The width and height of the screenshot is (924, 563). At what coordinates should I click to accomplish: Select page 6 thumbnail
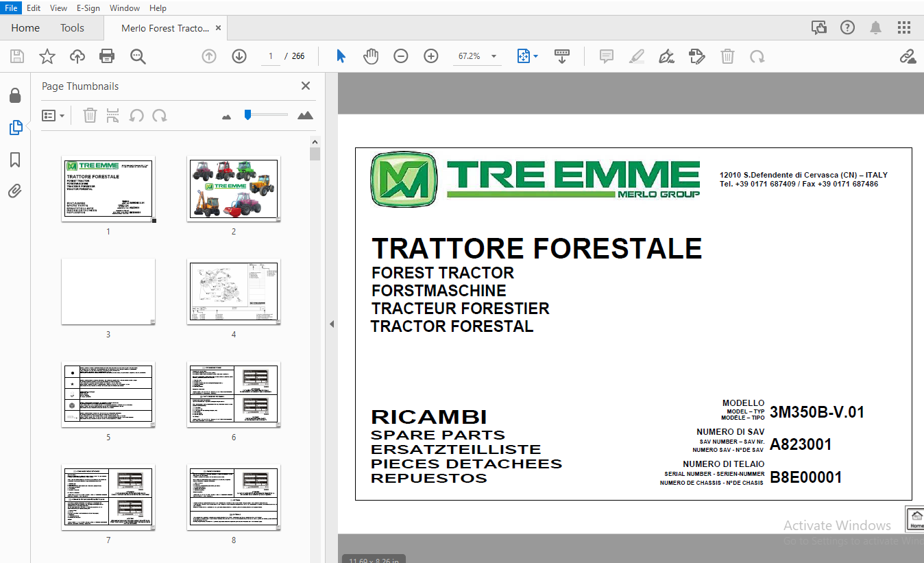[234, 394]
